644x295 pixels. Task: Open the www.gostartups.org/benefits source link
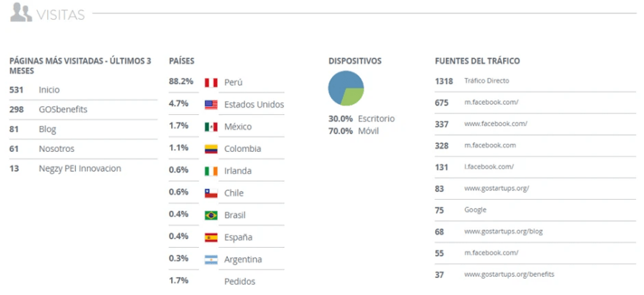509,274
